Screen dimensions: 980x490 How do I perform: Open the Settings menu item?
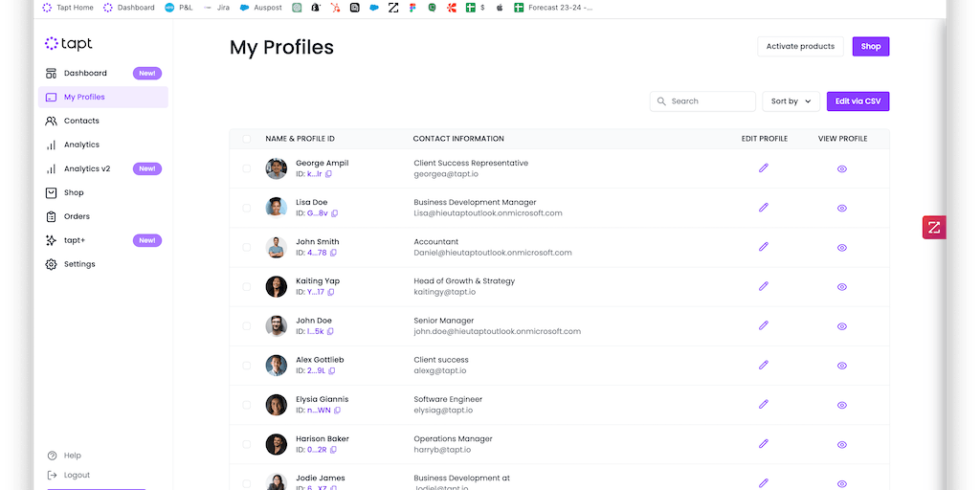pos(79,264)
